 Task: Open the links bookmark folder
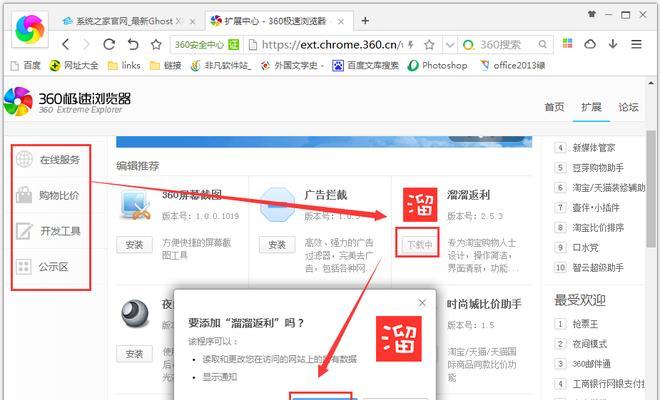pyautogui.click(x=124, y=65)
